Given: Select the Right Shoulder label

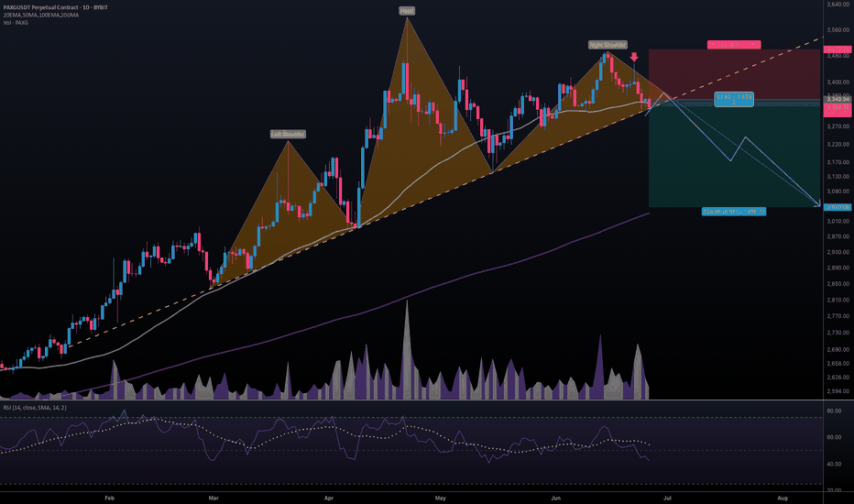Looking at the screenshot, I should (608, 45).
